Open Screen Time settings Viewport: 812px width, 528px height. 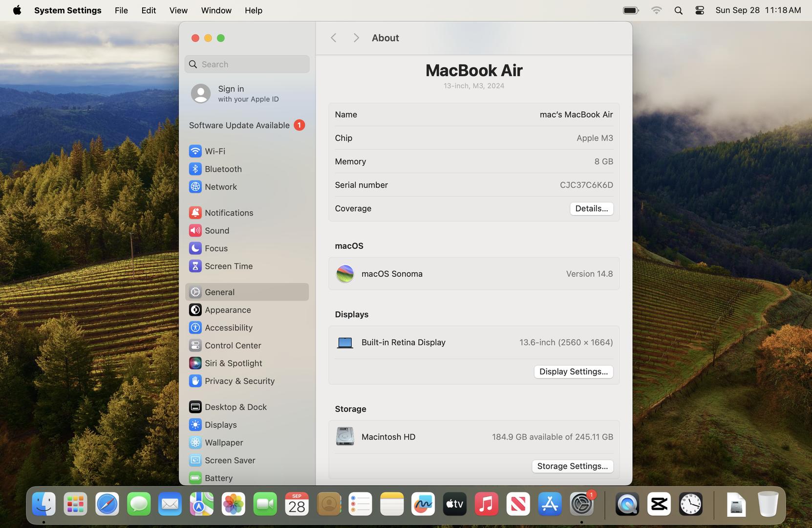coord(247,266)
